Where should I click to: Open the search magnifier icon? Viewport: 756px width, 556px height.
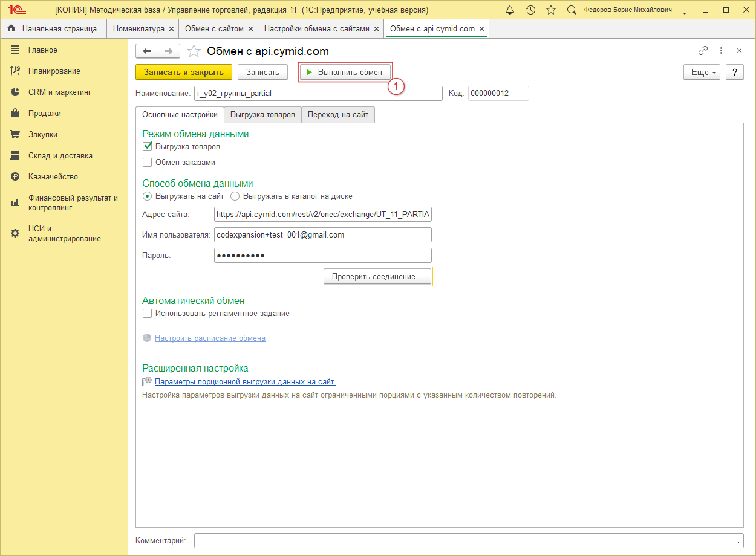[572, 10]
